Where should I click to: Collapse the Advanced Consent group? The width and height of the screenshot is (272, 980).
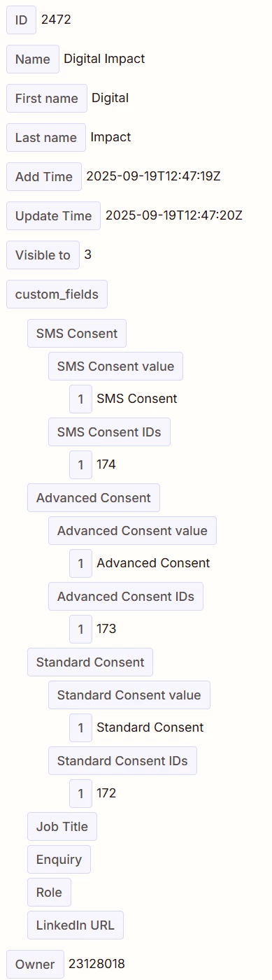coord(94,498)
